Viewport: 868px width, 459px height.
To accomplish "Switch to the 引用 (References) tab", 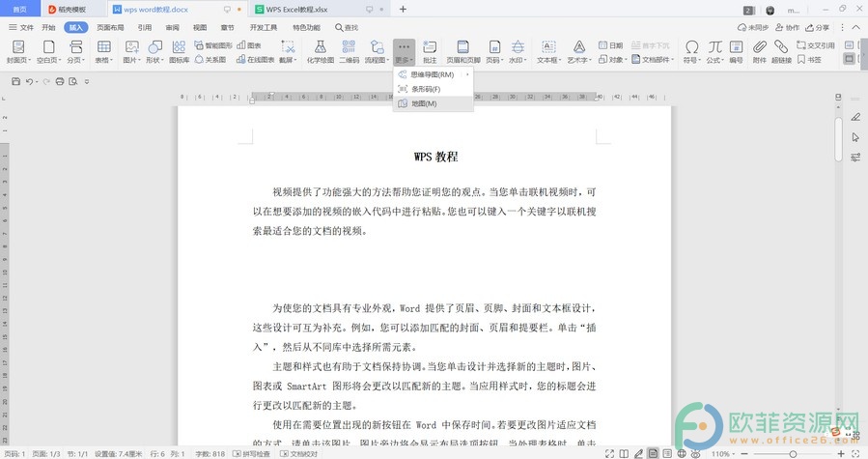I will (x=145, y=27).
